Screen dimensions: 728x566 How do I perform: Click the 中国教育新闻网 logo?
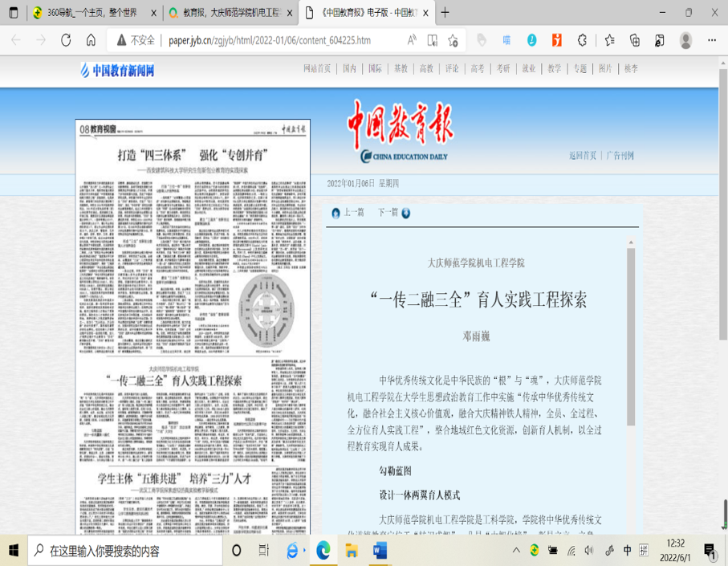click(x=117, y=70)
